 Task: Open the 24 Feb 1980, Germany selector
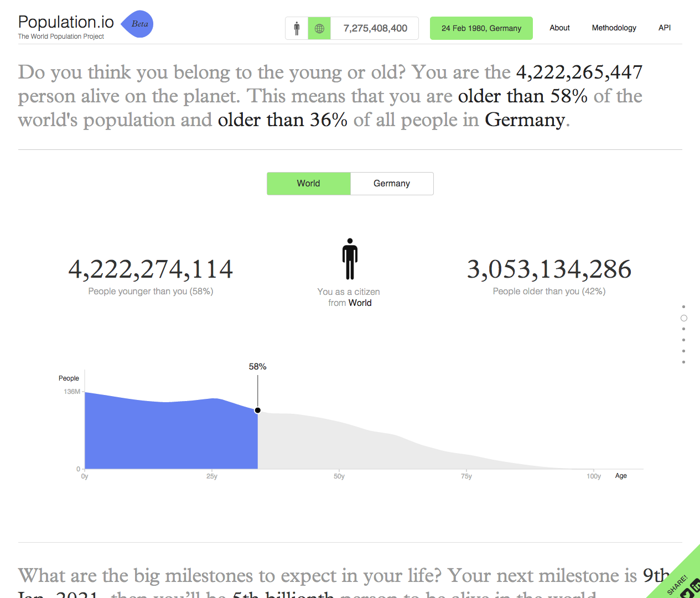481,28
